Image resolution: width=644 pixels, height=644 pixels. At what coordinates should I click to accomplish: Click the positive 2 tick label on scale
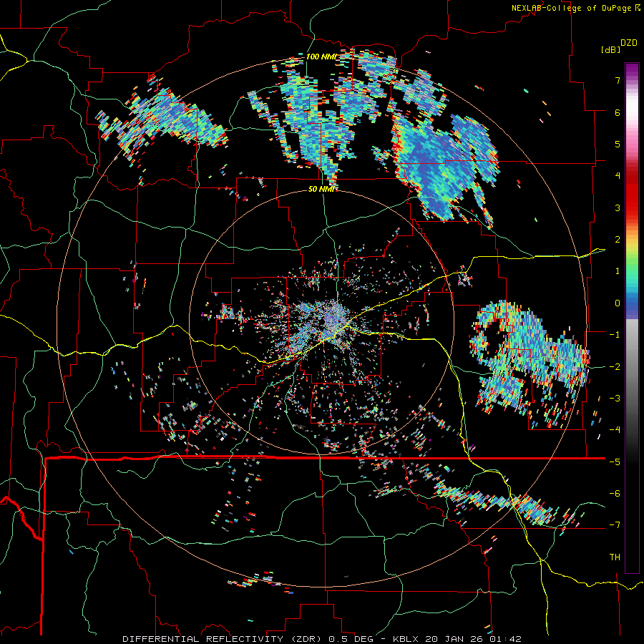(618, 240)
